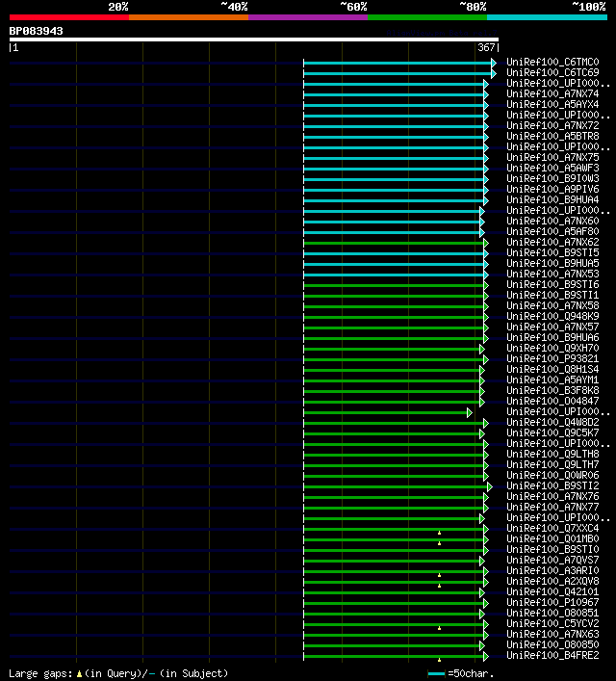The height and width of the screenshot is (681, 616).
Task: Select the UniRef100_B9STI6 label
Action: 552,284
